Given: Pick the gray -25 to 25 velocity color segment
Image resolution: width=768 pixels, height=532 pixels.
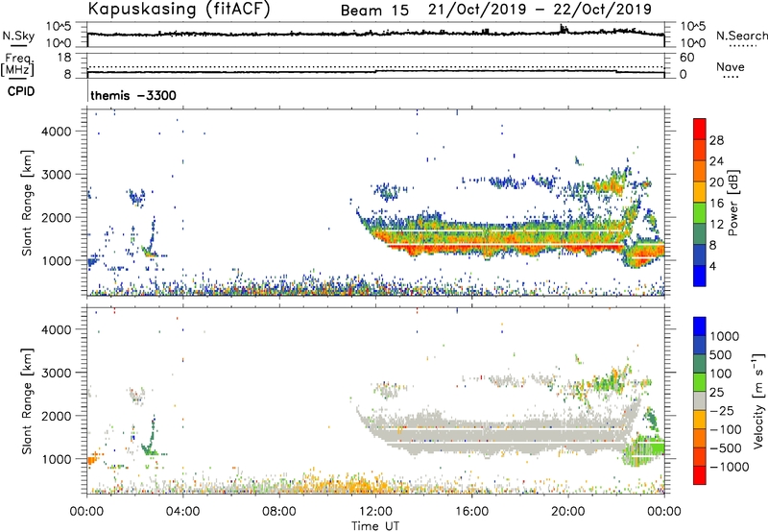Looking at the screenshot, I should [x=700, y=401].
